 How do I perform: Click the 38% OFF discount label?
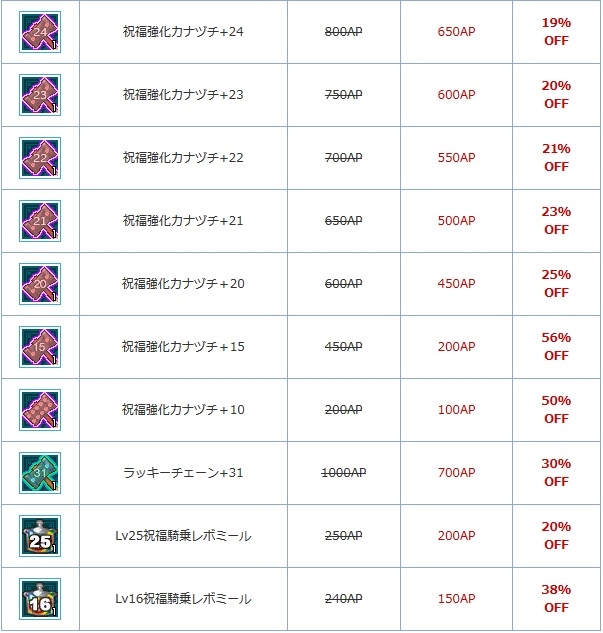click(556, 599)
